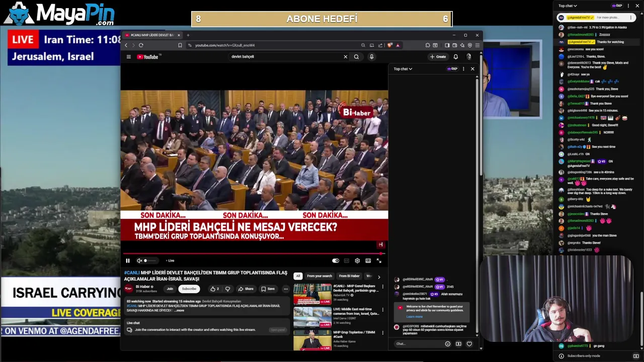
Task: Expand the description with '...more'
Action: 179,310
